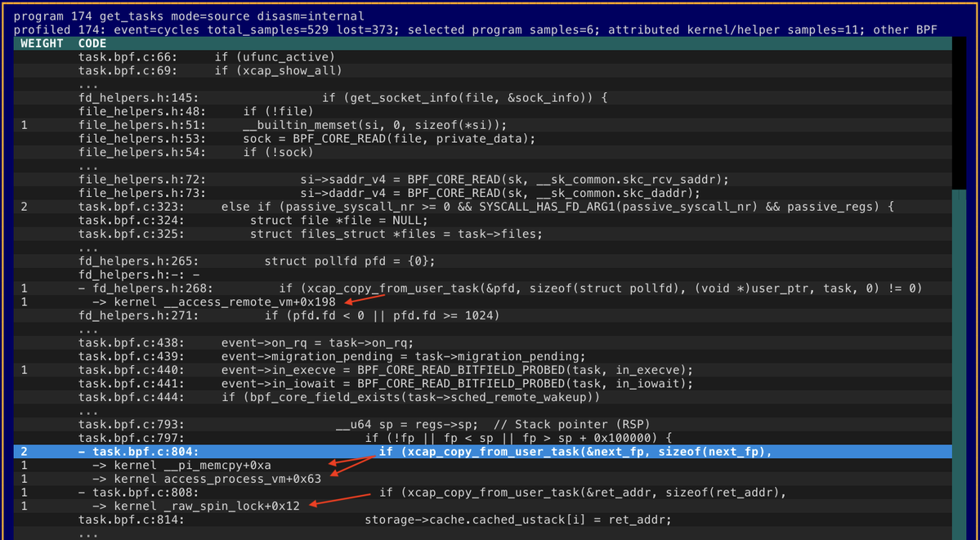Select line file_helpers.h:51 __builtin_memset
This screenshot has width=980, height=540.
click(482, 125)
